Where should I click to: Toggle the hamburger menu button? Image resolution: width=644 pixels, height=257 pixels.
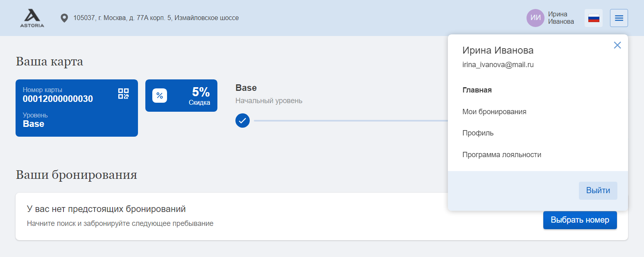[619, 18]
